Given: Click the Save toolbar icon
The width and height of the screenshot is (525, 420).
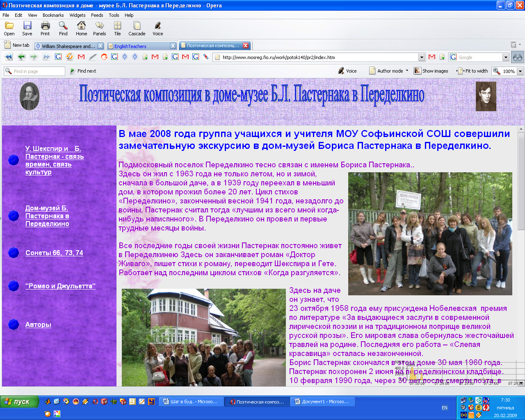Looking at the screenshot, I should 27,28.
